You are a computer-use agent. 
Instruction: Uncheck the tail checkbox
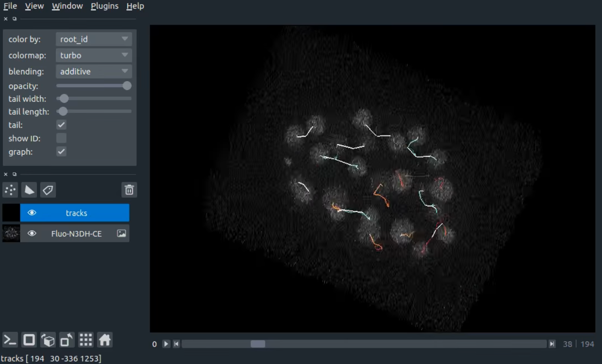click(61, 125)
